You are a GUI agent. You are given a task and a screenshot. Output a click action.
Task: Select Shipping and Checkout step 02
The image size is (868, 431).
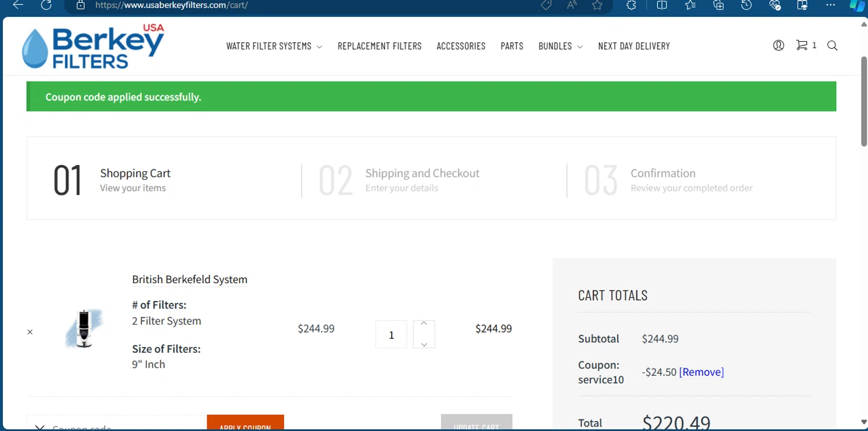click(x=399, y=180)
